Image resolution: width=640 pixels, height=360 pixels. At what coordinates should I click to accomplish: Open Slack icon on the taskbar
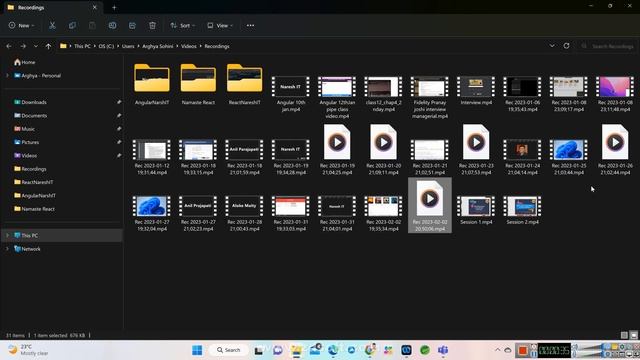(388, 350)
